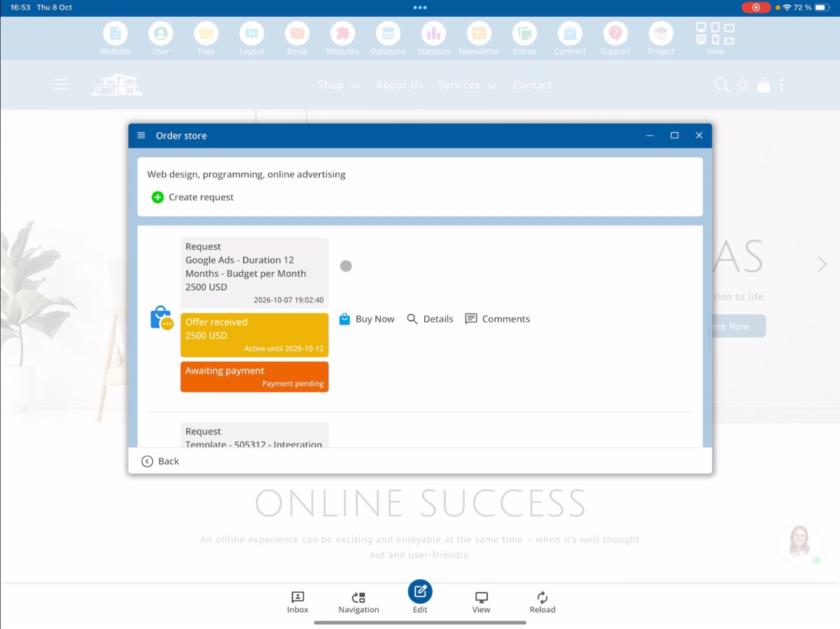
Task: Open the Contract icon
Action: [x=570, y=34]
